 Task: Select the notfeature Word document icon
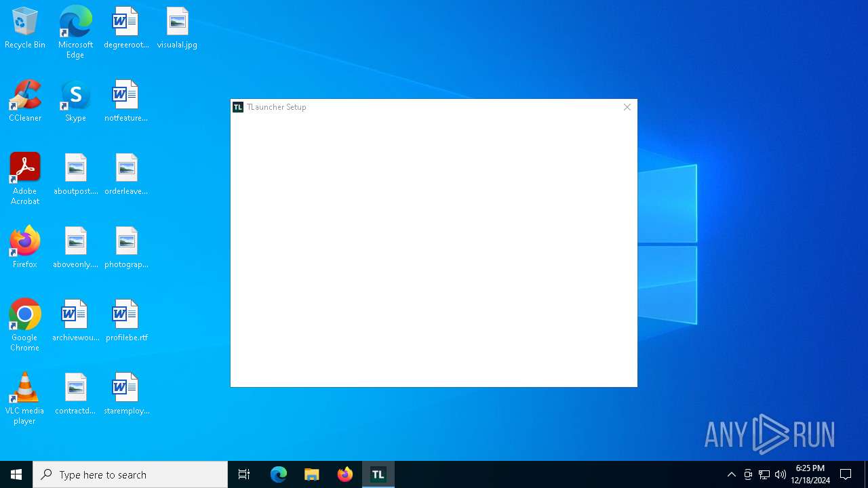[x=126, y=102]
